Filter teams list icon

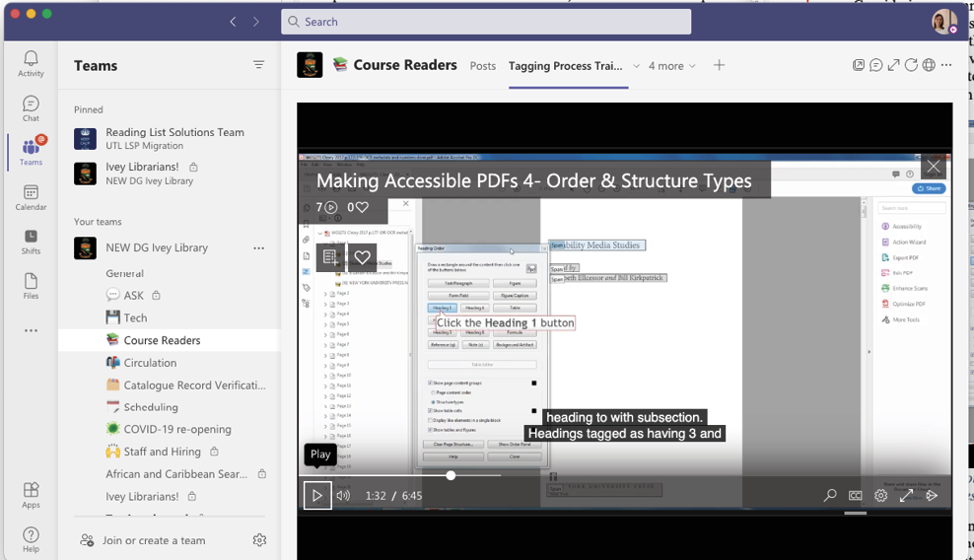tap(259, 65)
